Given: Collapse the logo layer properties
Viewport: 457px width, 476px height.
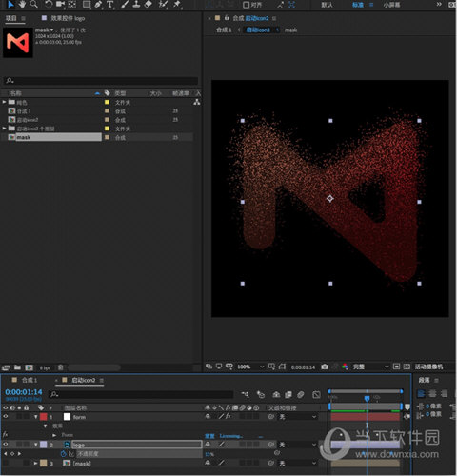Looking at the screenshot, I should pyautogui.click(x=36, y=445).
